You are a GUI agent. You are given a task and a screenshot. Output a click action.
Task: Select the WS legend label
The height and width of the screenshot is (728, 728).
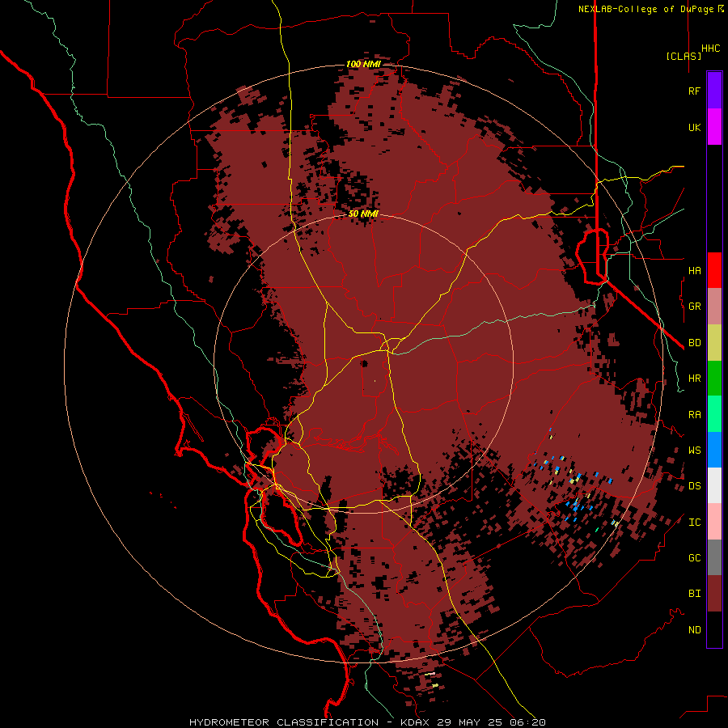tap(694, 450)
